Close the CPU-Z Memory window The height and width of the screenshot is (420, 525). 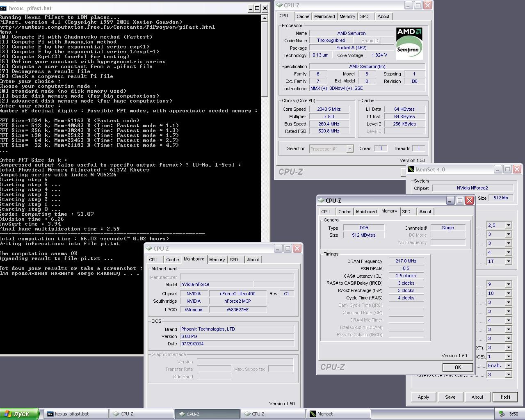coord(470,200)
